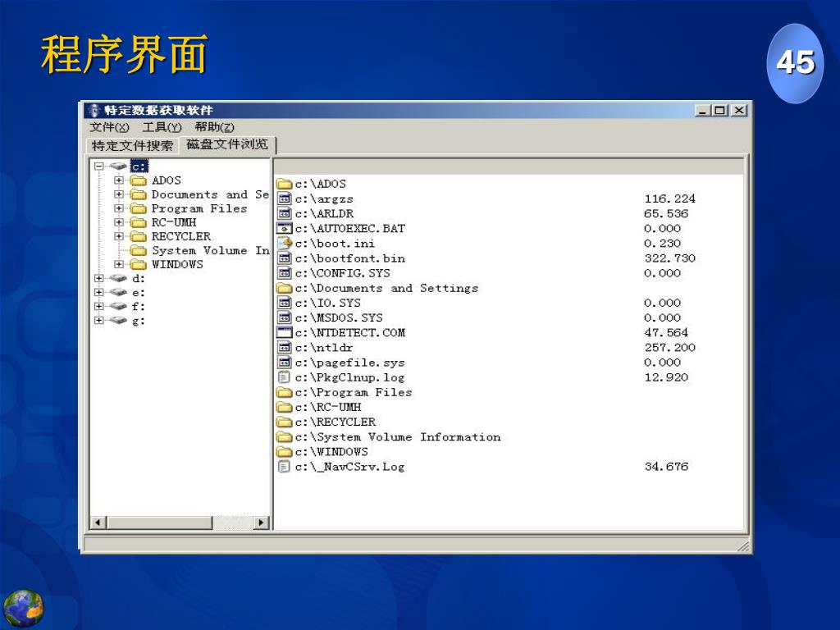
Task: Select c:\Documents and Settings list entry
Action: pos(386,288)
